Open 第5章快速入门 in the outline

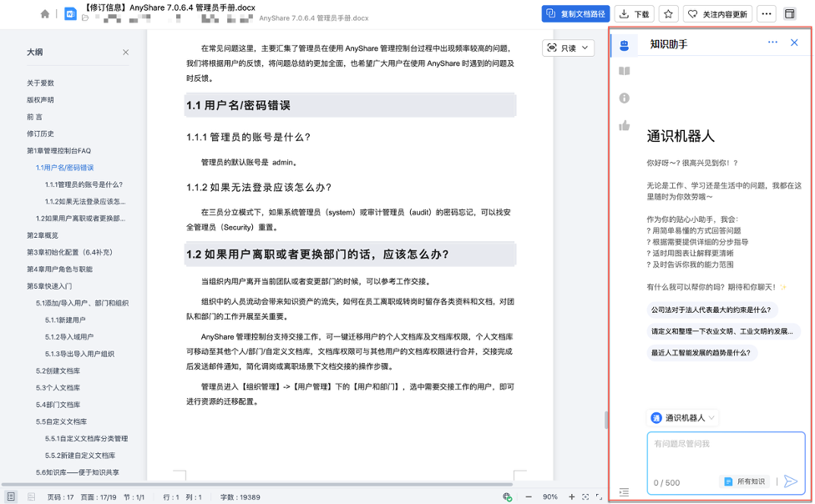tap(49, 286)
